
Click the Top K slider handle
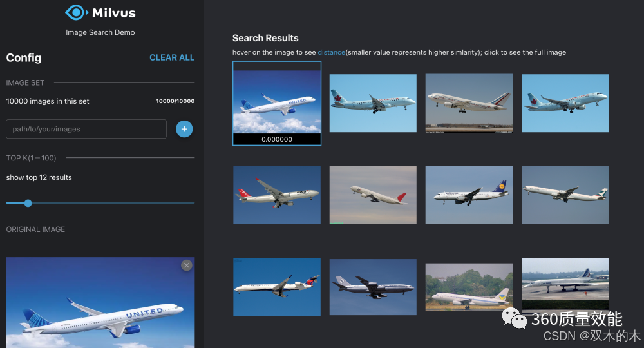click(28, 203)
